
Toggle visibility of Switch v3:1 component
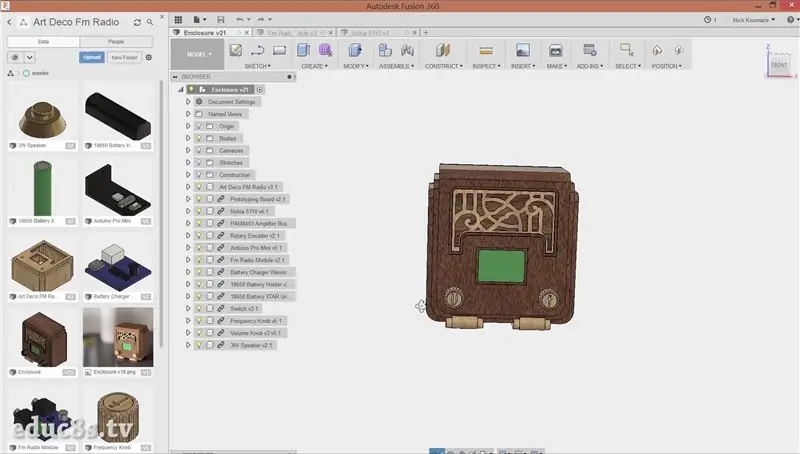point(199,309)
